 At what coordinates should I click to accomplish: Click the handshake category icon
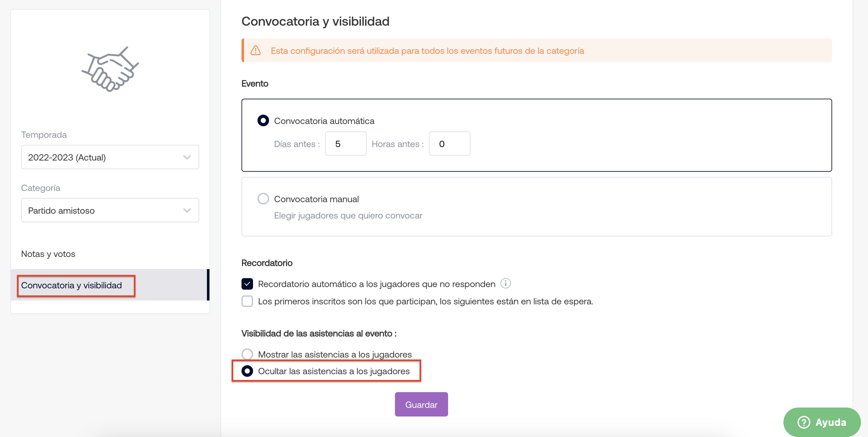point(110,69)
